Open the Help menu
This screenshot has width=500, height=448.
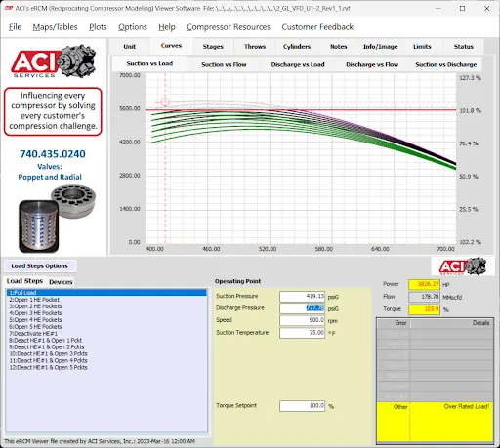(x=167, y=27)
